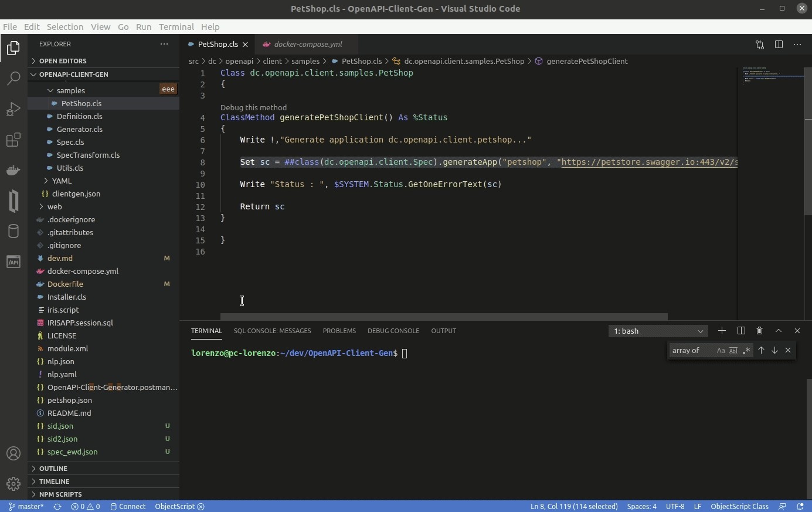812x512 pixels.
Task: Open the Run and Debug view
Action: 13,109
